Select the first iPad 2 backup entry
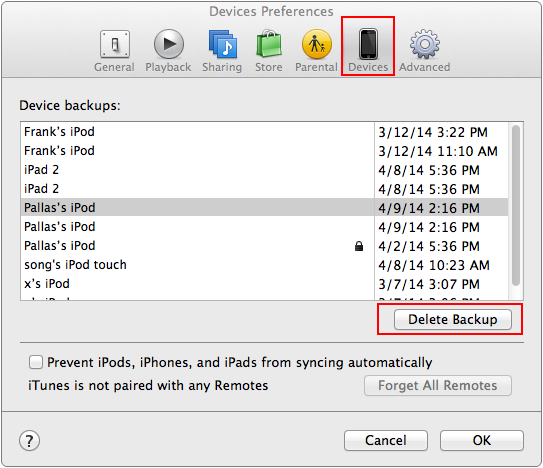This screenshot has height=468, width=543. [x=264, y=170]
